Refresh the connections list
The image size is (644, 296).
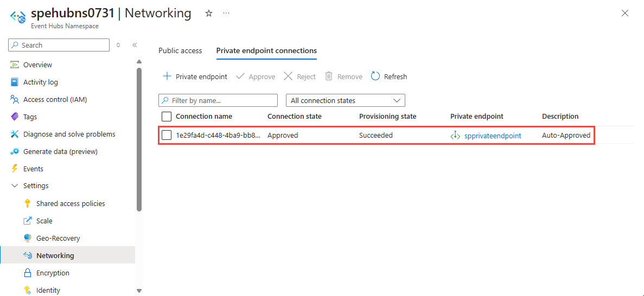point(389,76)
